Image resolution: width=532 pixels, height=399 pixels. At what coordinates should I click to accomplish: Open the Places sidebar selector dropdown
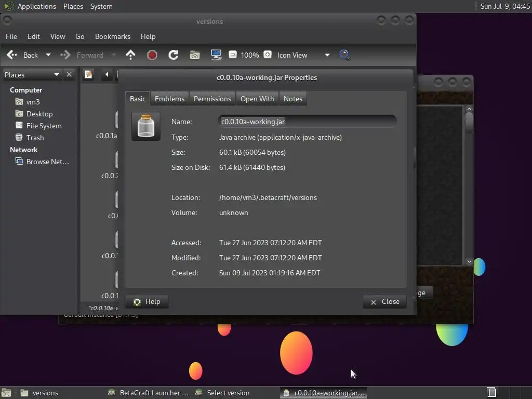[x=32, y=75]
